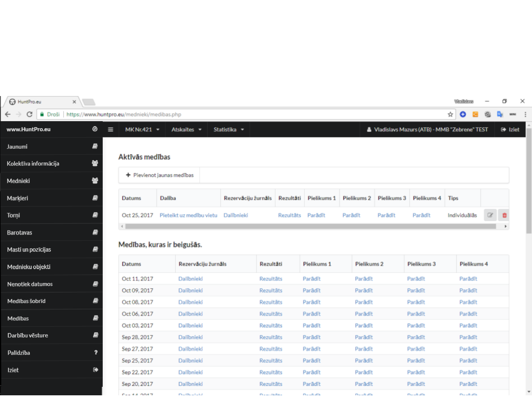Show Pielikums 2 for Sep 22, 2017
Image resolution: width=532 pixels, height=399 pixels.
click(x=364, y=372)
